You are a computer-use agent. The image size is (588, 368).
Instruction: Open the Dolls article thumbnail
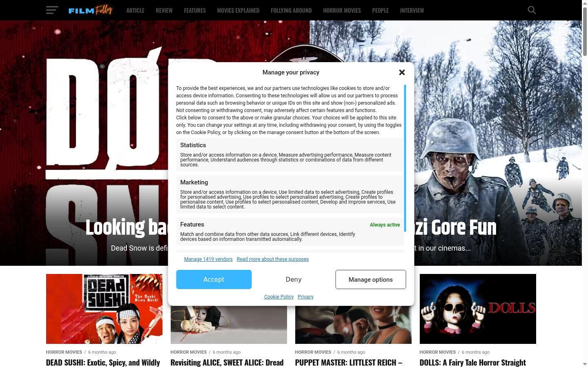478,309
